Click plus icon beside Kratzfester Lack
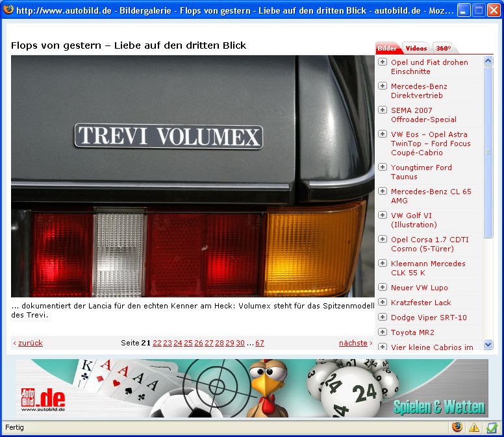 382,302
